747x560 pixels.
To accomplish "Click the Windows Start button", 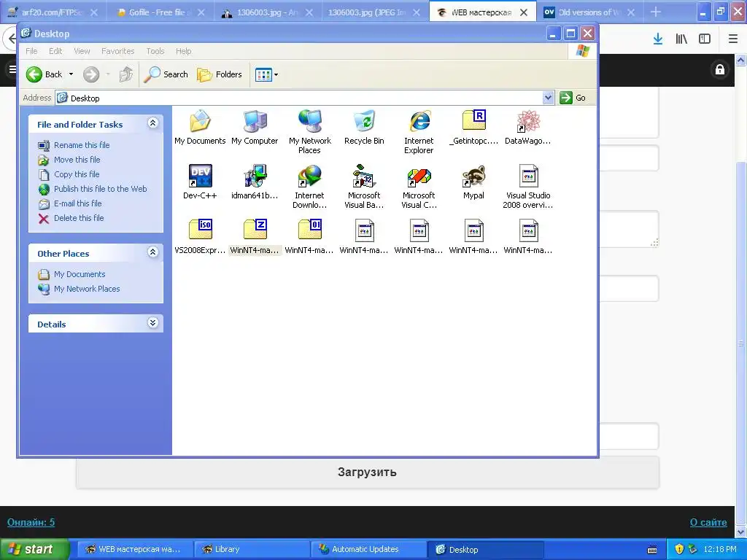I will tap(35, 549).
